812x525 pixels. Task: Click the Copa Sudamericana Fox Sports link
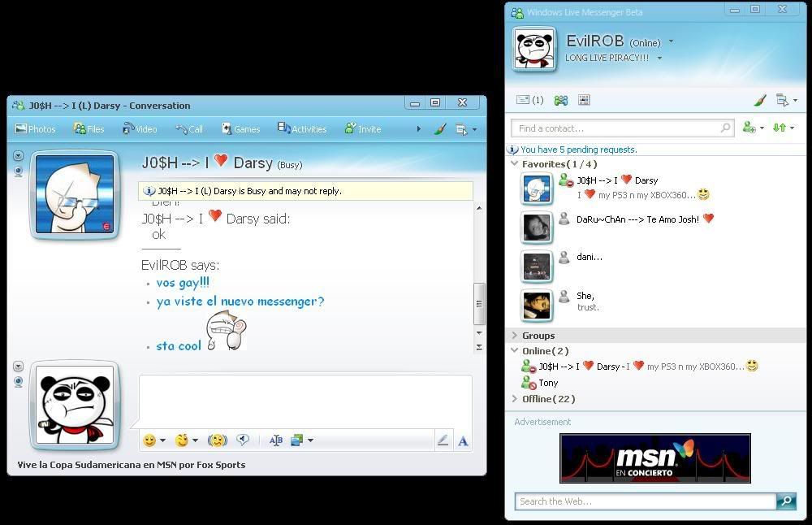(x=132, y=465)
